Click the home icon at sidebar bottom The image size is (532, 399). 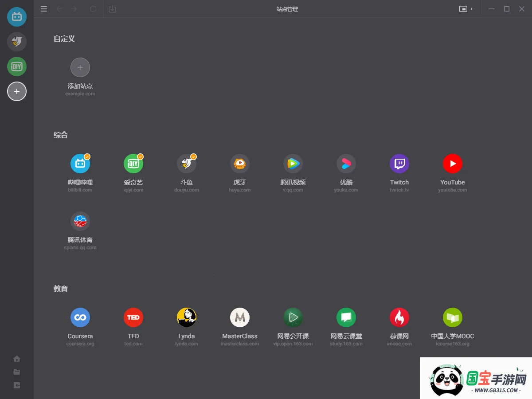16,359
